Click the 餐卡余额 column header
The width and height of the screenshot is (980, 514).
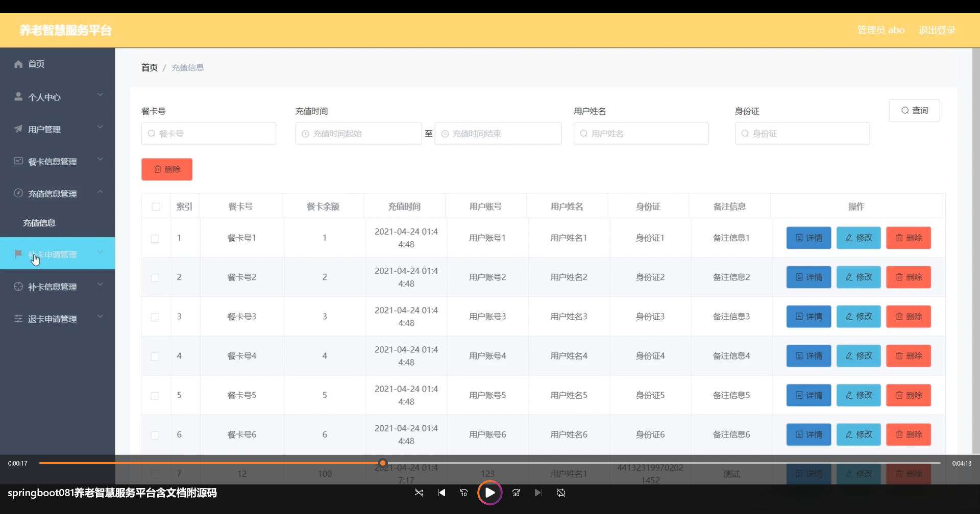point(323,207)
